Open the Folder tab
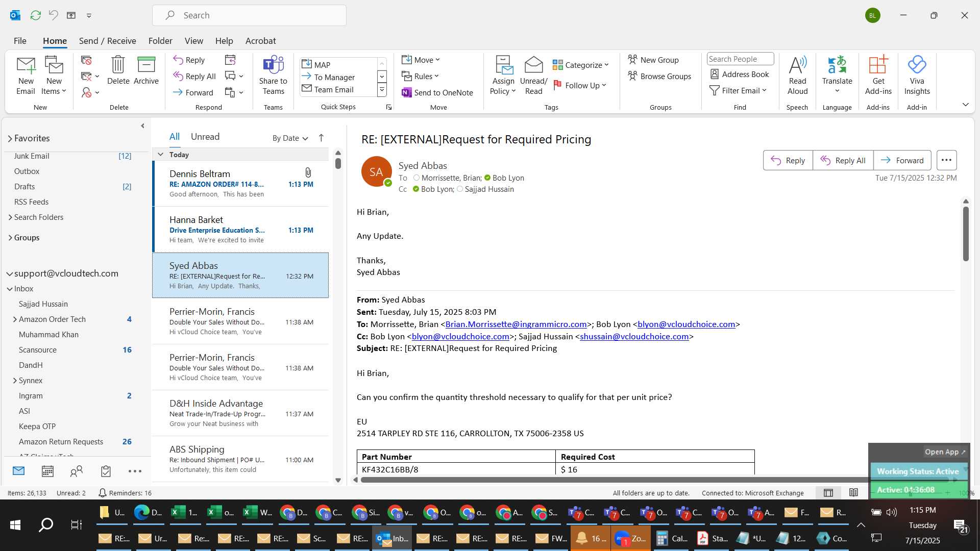Viewport: 980px width, 551px height. 160,41
